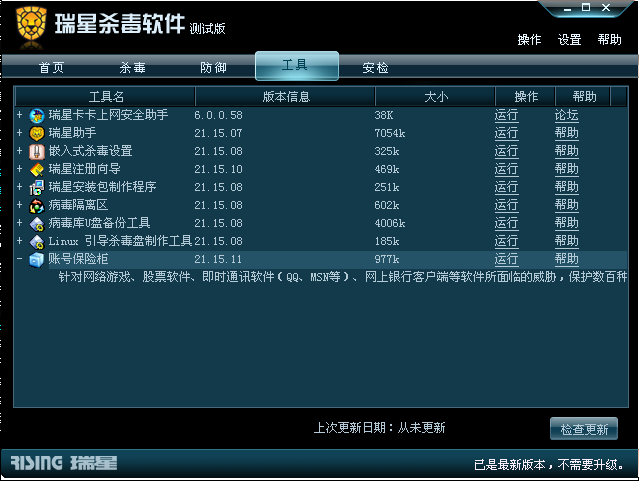Run 瑞星卡卡上网安全助手 via 运行 link
Viewport: 639px width, 481px height.
point(507,115)
